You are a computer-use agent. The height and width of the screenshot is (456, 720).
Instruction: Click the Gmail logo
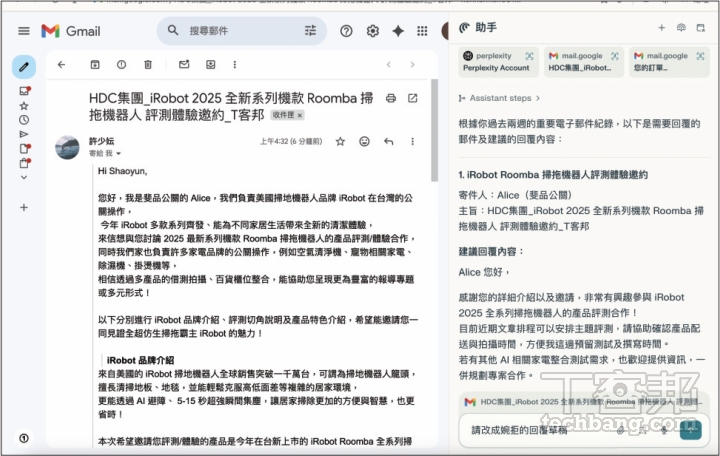click(x=71, y=31)
